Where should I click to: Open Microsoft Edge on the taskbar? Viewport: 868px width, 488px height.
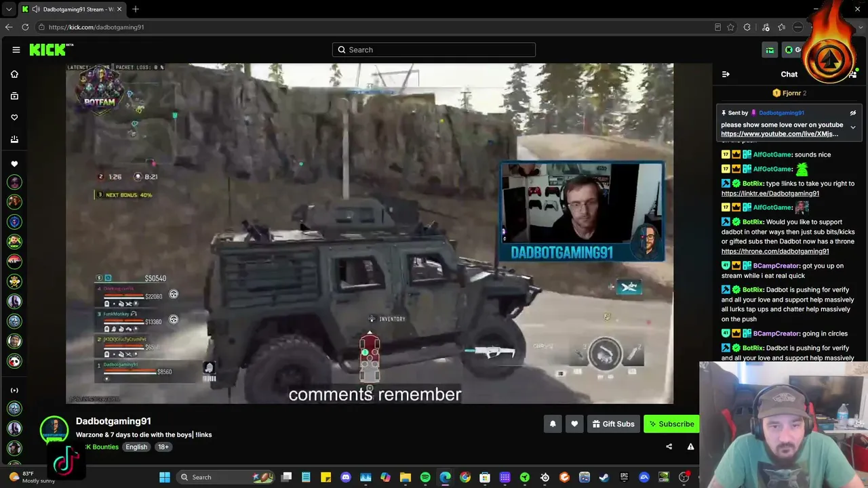(x=445, y=477)
